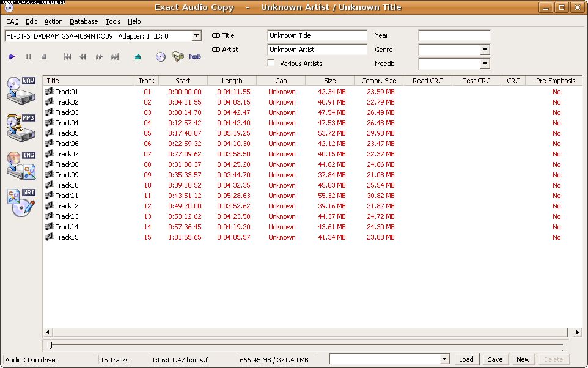588x368 pixels.
Task: Query the freedb database icon
Action: (194, 57)
